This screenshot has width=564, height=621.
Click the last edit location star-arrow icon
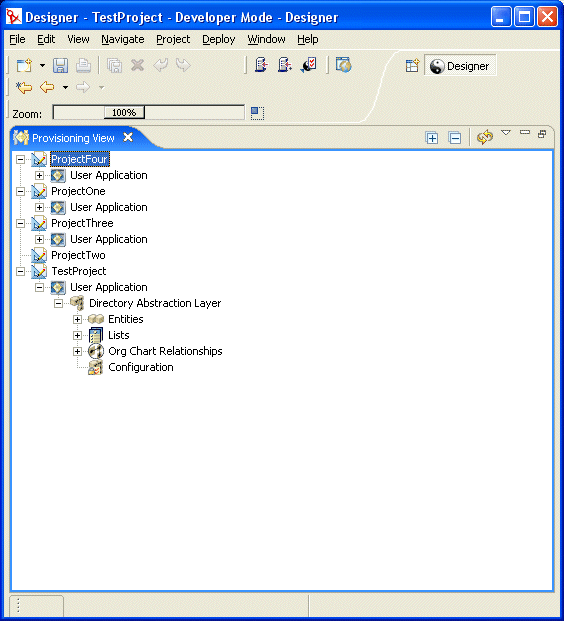pyautogui.click(x=23, y=87)
